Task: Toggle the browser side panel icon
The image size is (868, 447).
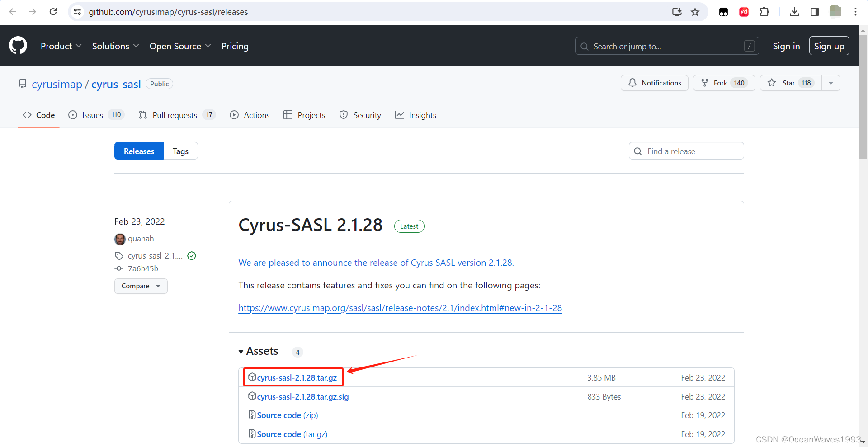Action: 815,12
